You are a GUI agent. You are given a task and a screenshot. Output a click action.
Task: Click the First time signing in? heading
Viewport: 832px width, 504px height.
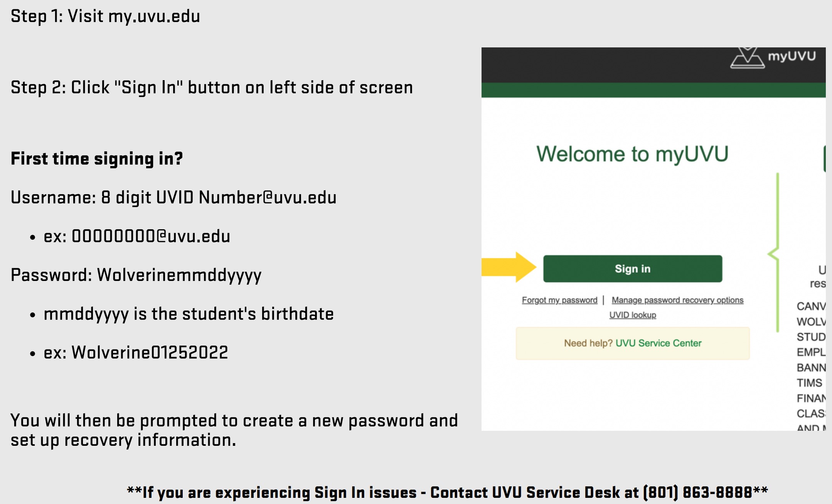click(x=97, y=159)
